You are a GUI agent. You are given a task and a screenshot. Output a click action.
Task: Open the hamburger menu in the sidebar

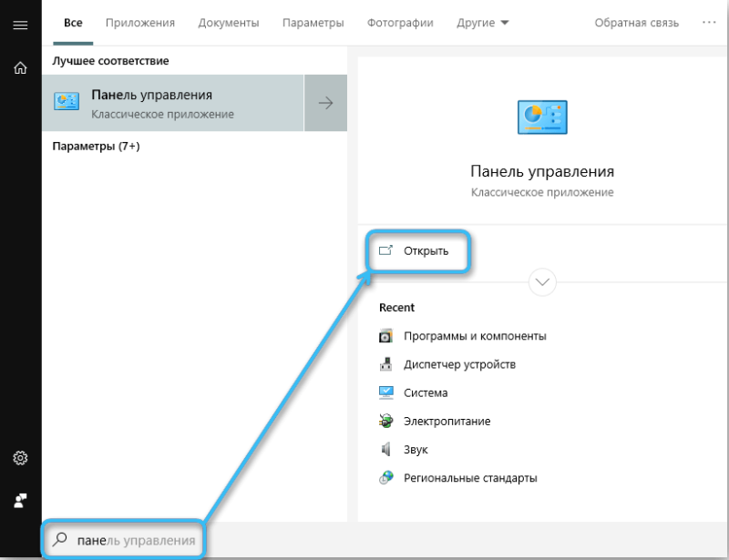(x=20, y=25)
